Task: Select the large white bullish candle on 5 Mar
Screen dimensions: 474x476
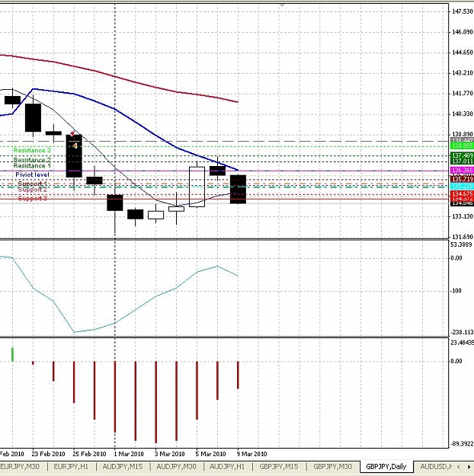Action: click(197, 187)
